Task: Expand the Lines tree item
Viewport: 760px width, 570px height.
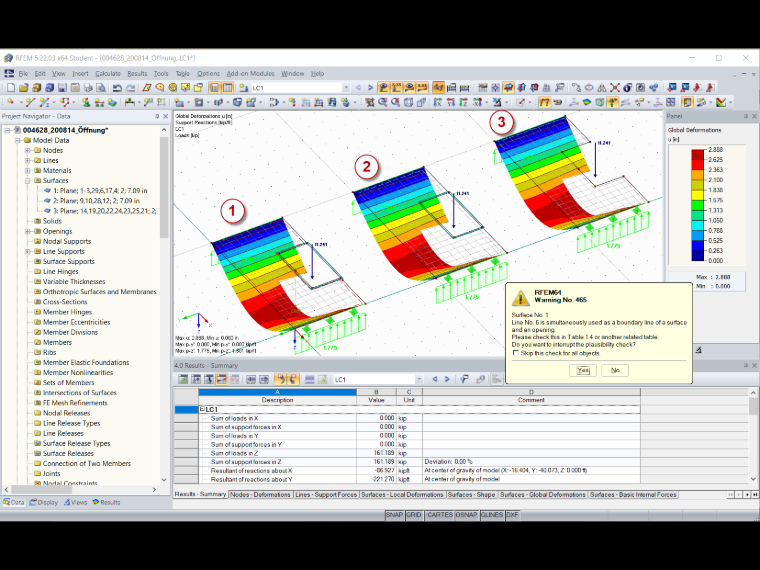Action: coord(28,160)
